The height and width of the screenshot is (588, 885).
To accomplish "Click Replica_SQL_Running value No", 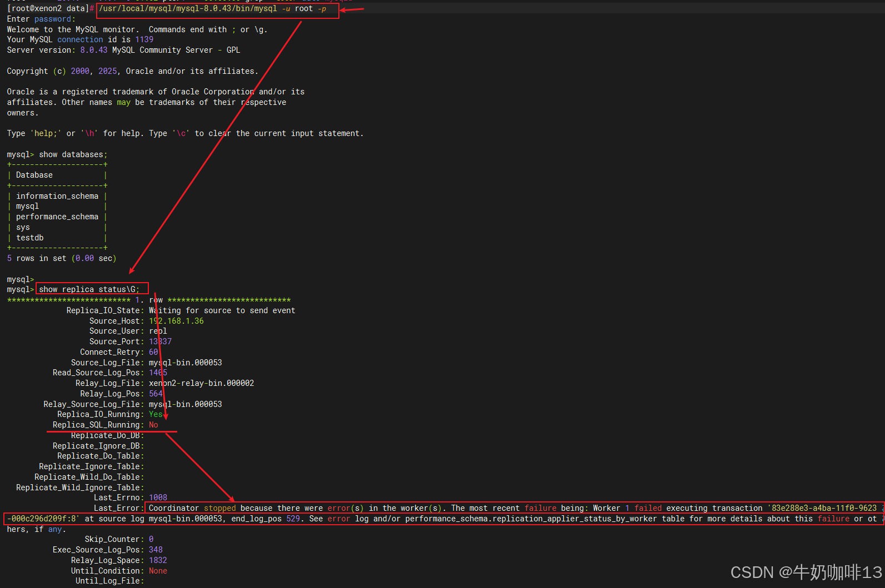I will 153,425.
